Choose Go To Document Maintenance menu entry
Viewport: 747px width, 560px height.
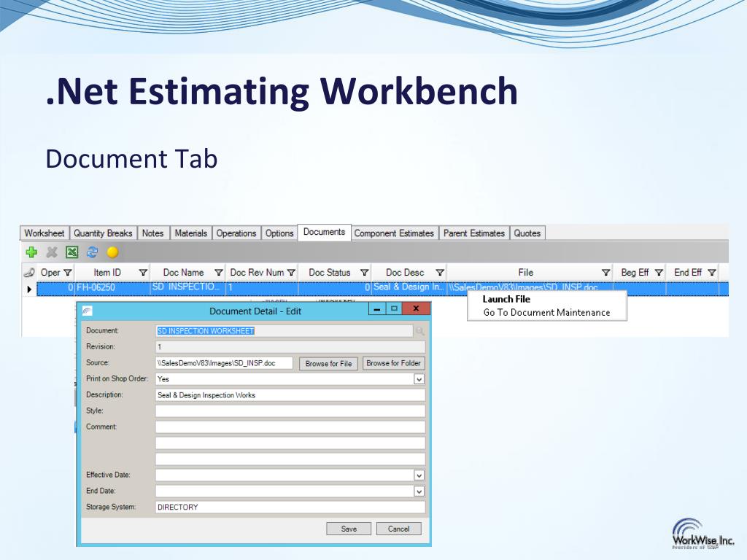coord(547,312)
